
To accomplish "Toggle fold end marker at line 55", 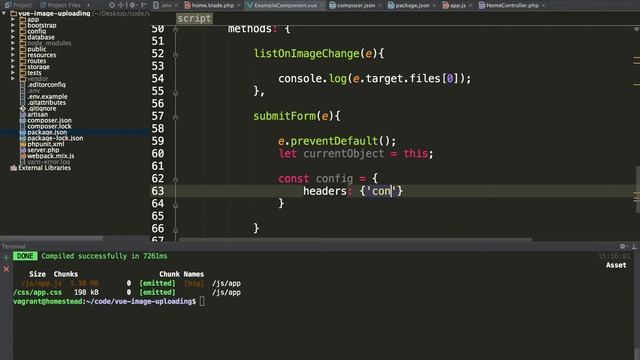I will (x=176, y=92).
